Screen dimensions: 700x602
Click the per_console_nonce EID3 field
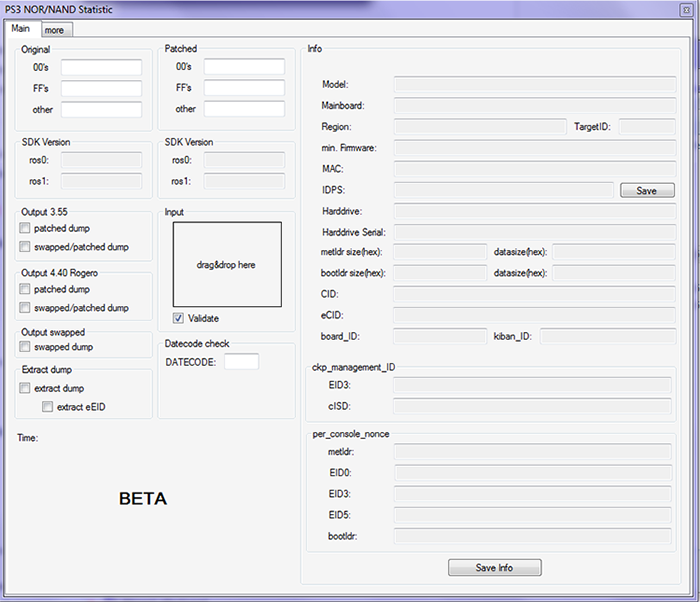(533, 494)
